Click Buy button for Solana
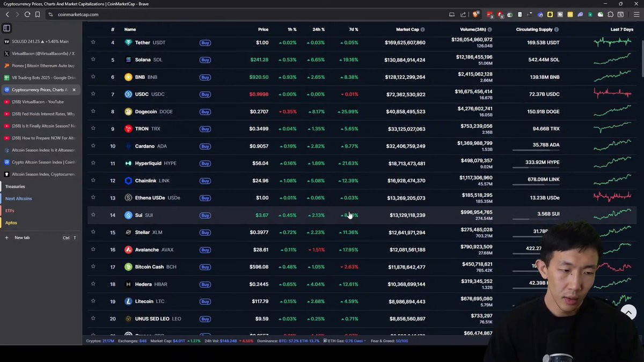Image resolution: width=644 pixels, height=362 pixels. click(205, 60)
